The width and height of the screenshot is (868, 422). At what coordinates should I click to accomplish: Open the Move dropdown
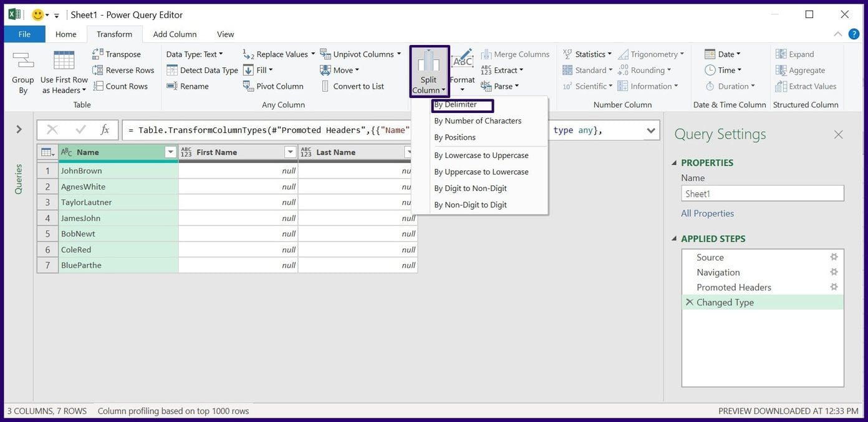pos(340,71)
